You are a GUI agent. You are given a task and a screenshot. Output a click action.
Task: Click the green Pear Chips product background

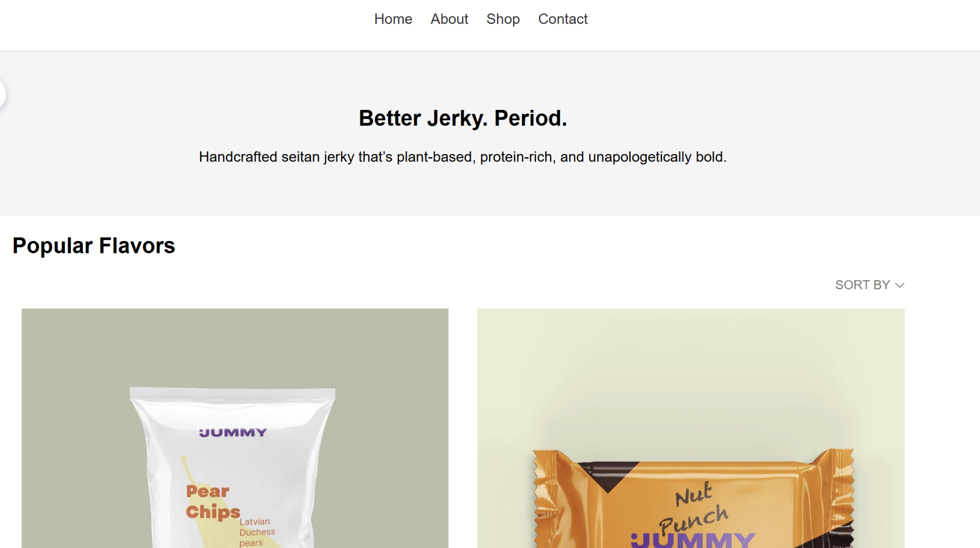pos(72,359)
